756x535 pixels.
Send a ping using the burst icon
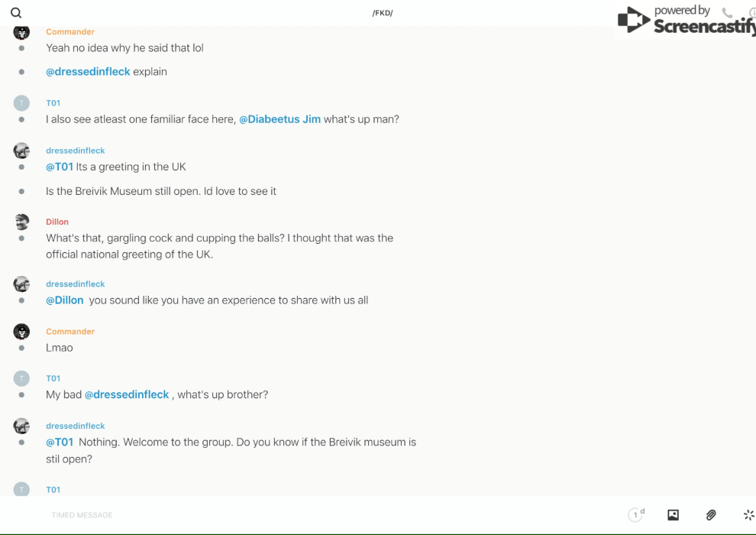coord(748,515)
